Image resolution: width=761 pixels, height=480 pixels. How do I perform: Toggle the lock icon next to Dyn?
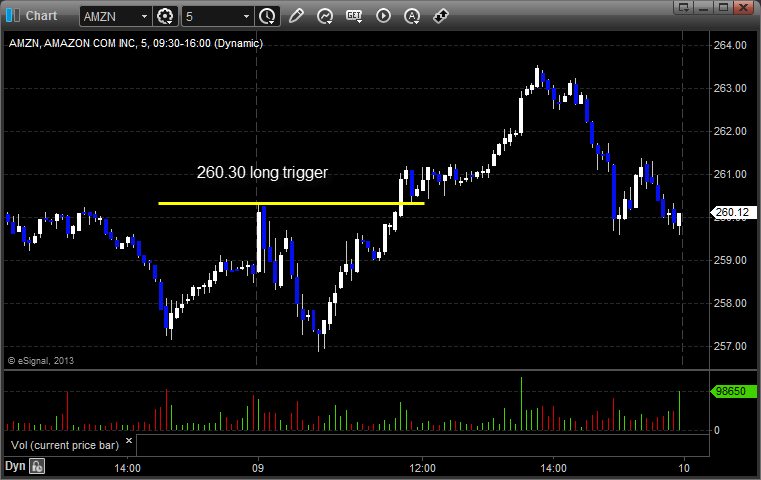(37, 466)
